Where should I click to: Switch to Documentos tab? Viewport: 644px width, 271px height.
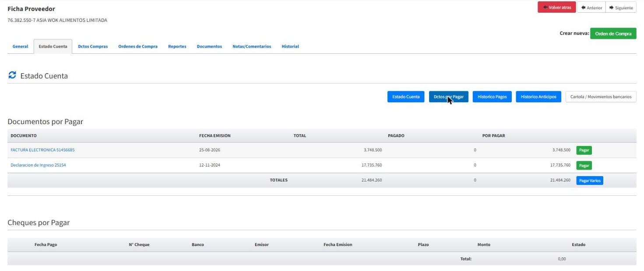tap(209, 46)
